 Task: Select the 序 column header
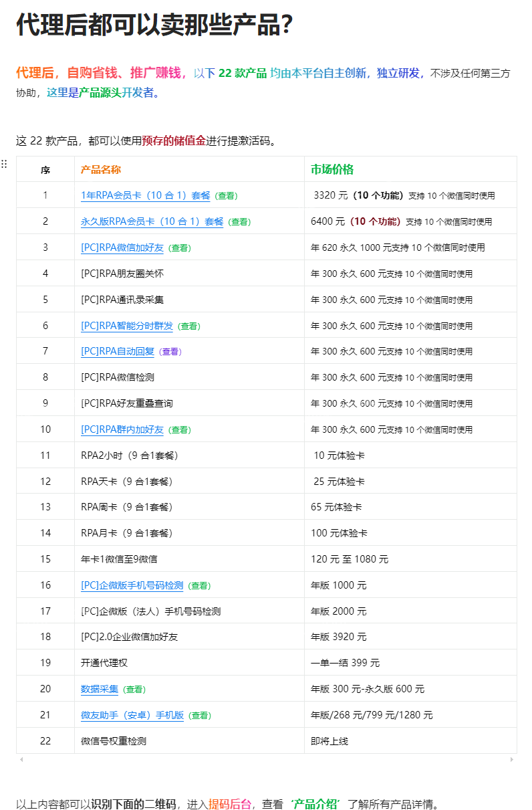[x=45, y=169]
